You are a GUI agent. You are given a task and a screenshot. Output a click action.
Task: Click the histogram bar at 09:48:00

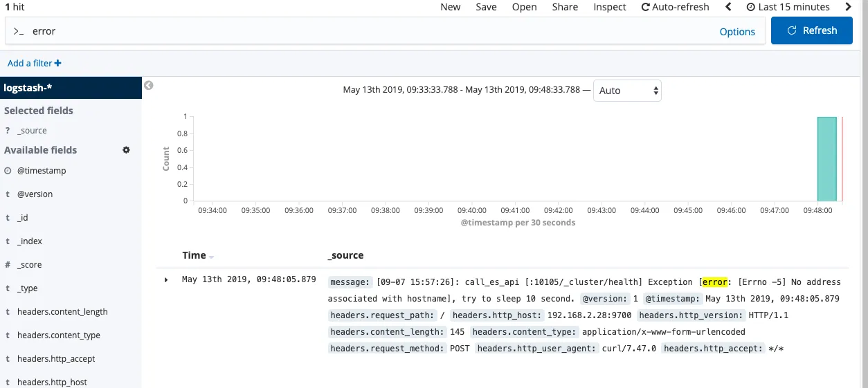[826, 159]
